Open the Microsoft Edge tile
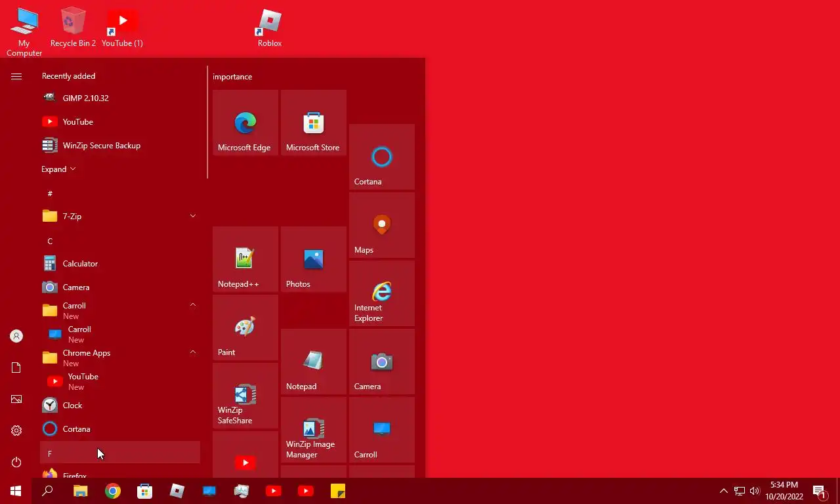The image size is (840, 504). [x=245, y=123]
